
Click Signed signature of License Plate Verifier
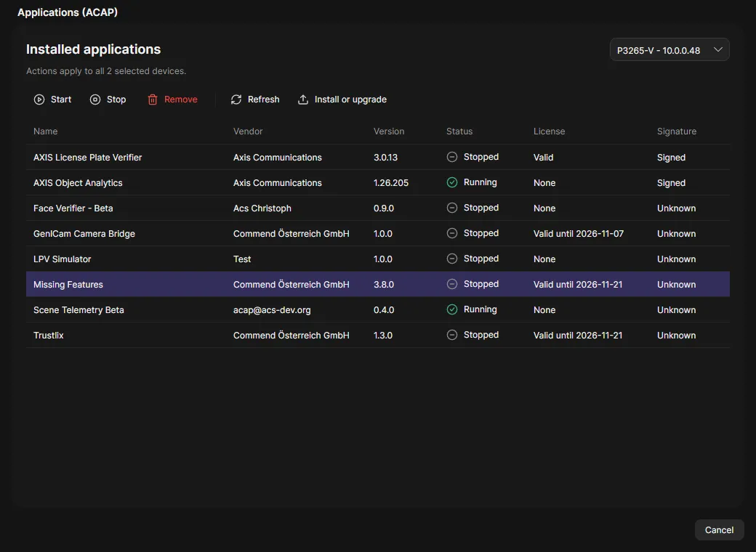pos(671,158)
